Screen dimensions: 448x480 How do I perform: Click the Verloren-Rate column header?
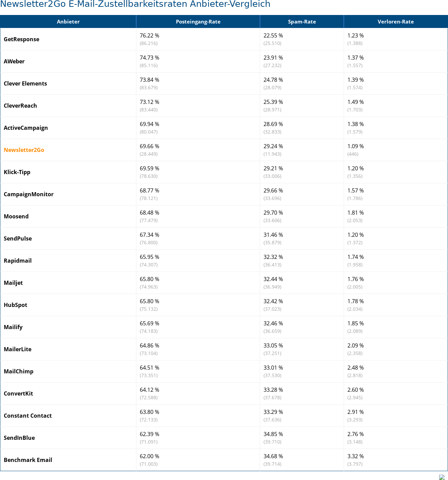pos(395,22)
